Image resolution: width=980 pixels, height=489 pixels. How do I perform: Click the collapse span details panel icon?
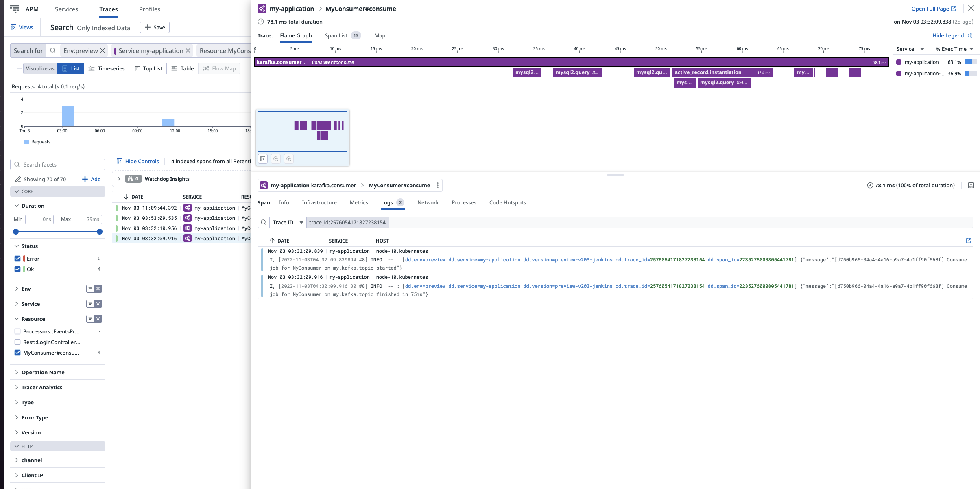pyautogui.click(x=971, y=185)
